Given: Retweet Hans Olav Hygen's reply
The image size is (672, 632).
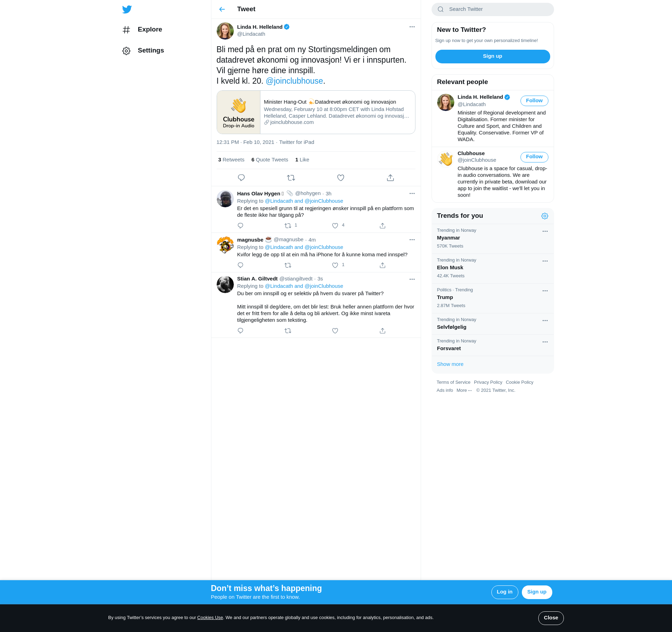Looking at the screenshot, I should tap(288, 225).
